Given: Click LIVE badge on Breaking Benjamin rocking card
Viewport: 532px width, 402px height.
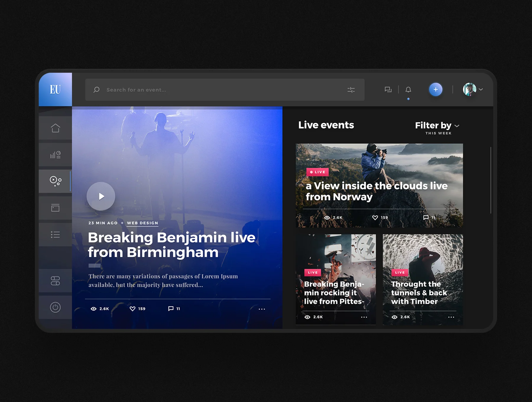Looking at the screenshot, I should tap(313, 273).
